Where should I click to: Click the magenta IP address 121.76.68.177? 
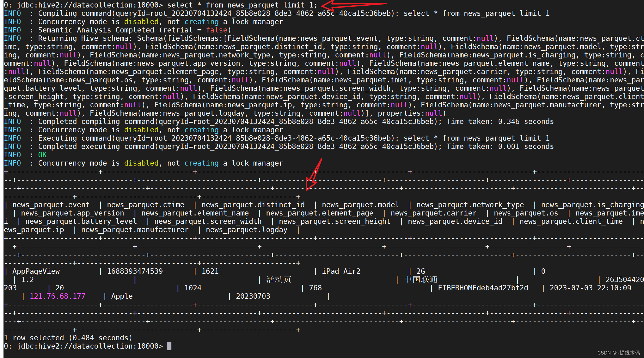(x=57, y=296)
